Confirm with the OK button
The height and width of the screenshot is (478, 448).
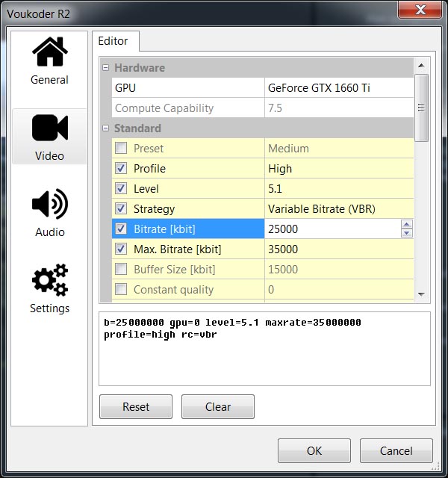click(314, 450)
